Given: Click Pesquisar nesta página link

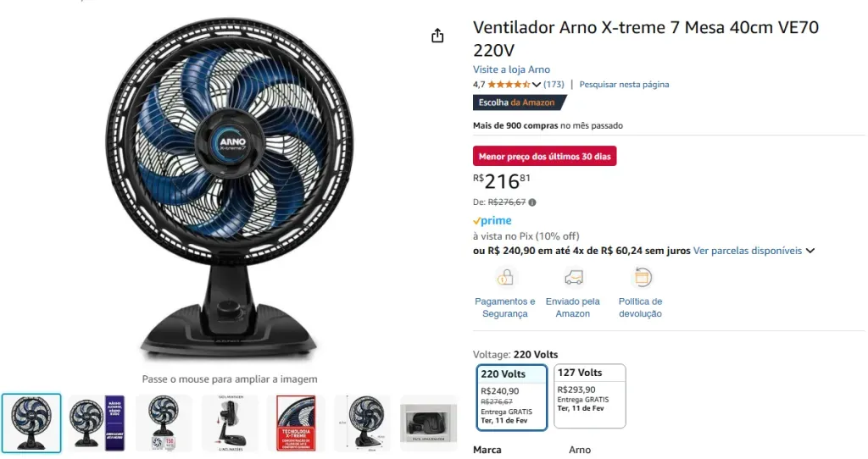Looking at the screenshot, I should pos(624,85).
